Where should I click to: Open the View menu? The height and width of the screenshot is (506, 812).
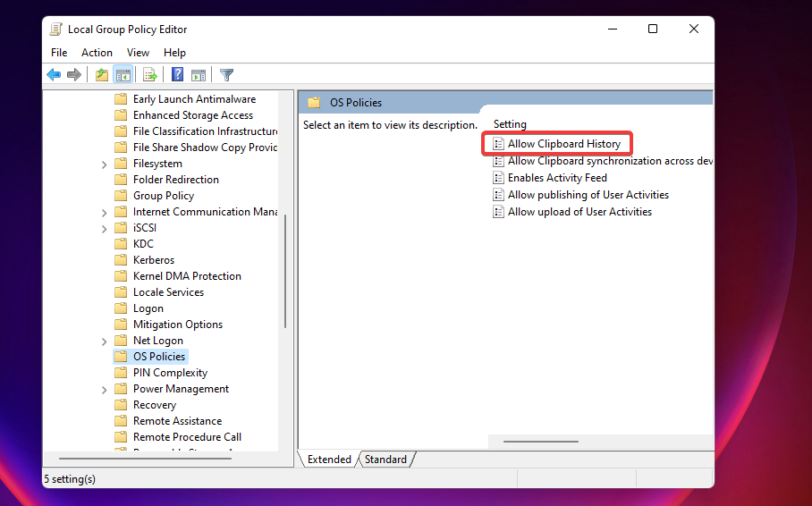[x=138, y=53]
